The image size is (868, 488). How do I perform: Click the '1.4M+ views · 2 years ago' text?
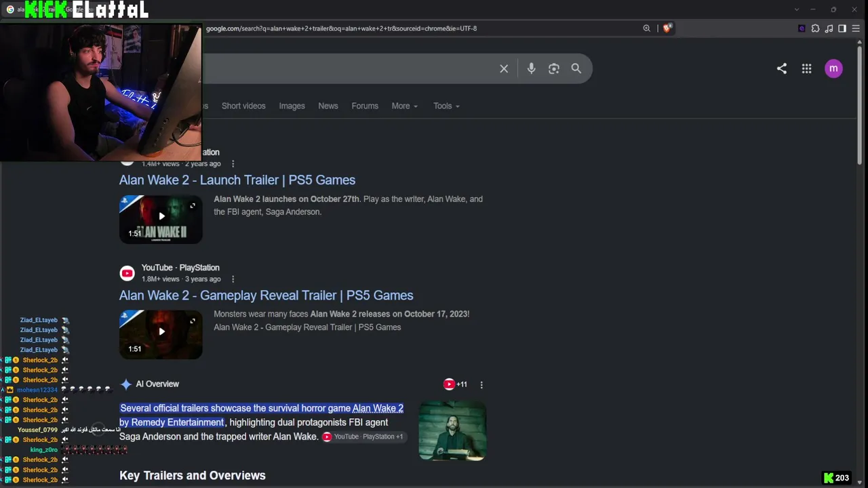181,164
